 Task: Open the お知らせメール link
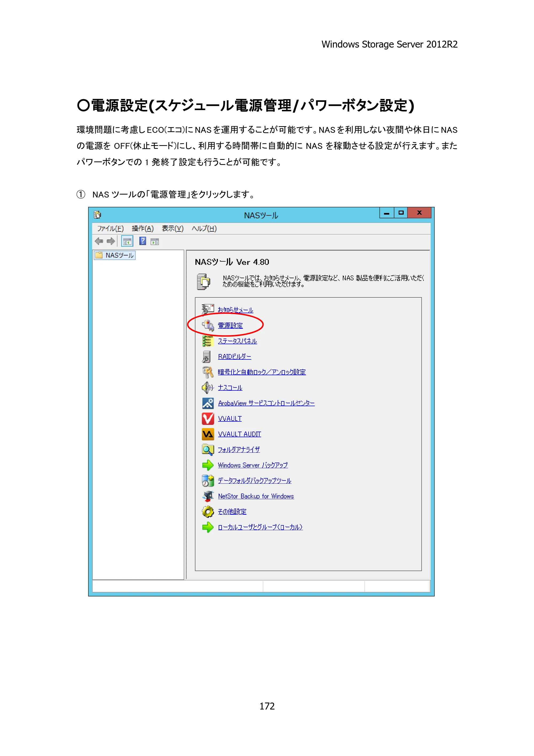coord(235,310)
